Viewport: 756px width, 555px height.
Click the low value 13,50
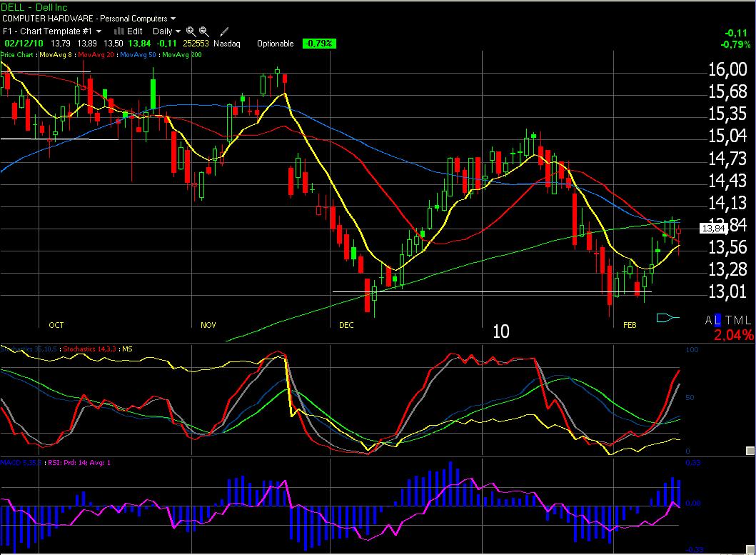[114, 44]
